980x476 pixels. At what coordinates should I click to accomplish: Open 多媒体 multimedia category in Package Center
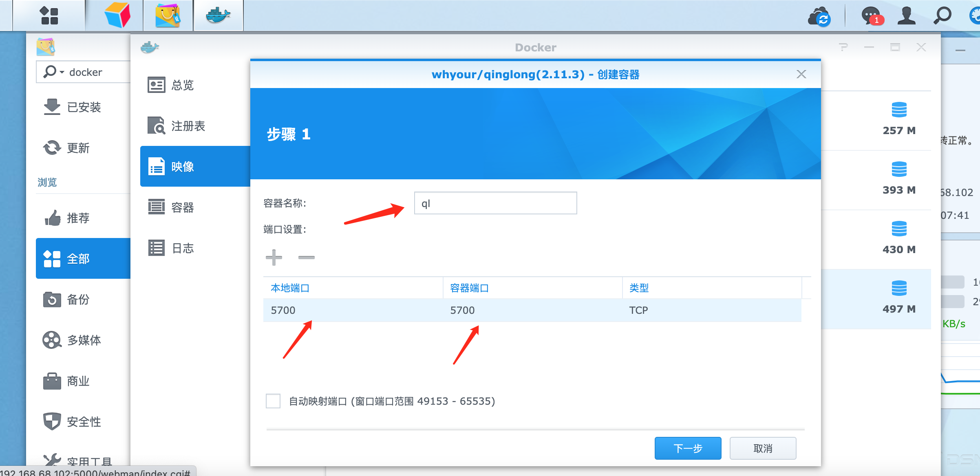coord(83,340)
